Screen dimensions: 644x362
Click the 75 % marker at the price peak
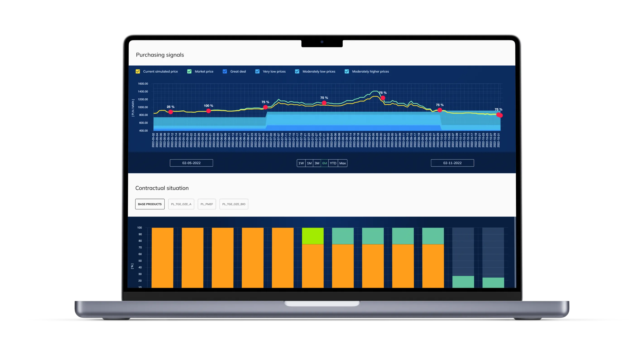coord(383,98)
